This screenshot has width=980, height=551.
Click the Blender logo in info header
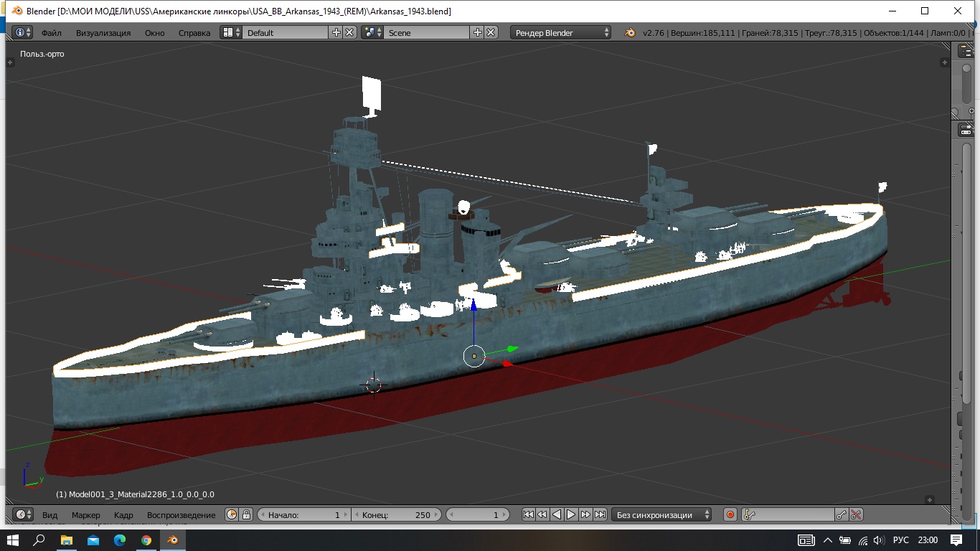pyautogui.click(x=629, y=32)
